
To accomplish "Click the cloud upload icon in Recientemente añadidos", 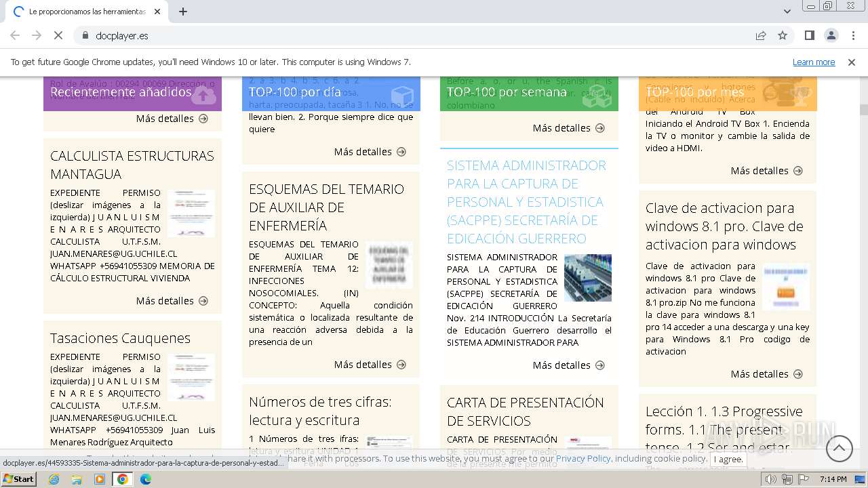I will (203, 96).
